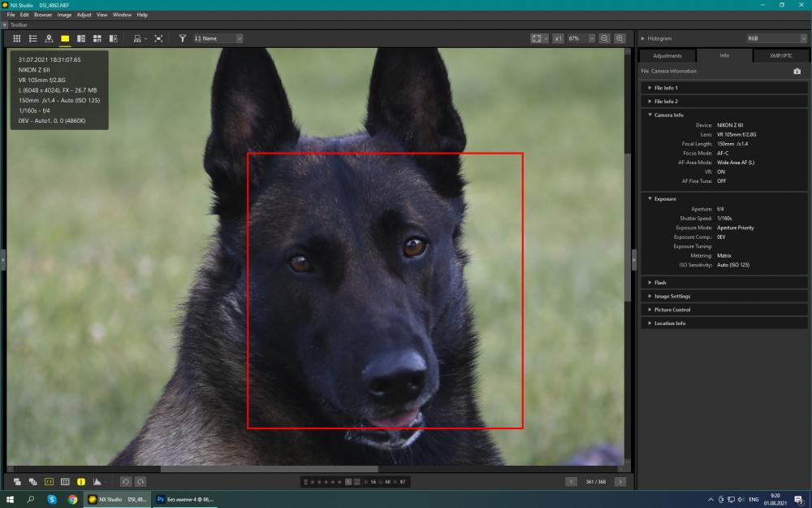The height and width of the screenshot is (508, 812).
Task: Switch to thumbnail grid view
Action: 16,38
